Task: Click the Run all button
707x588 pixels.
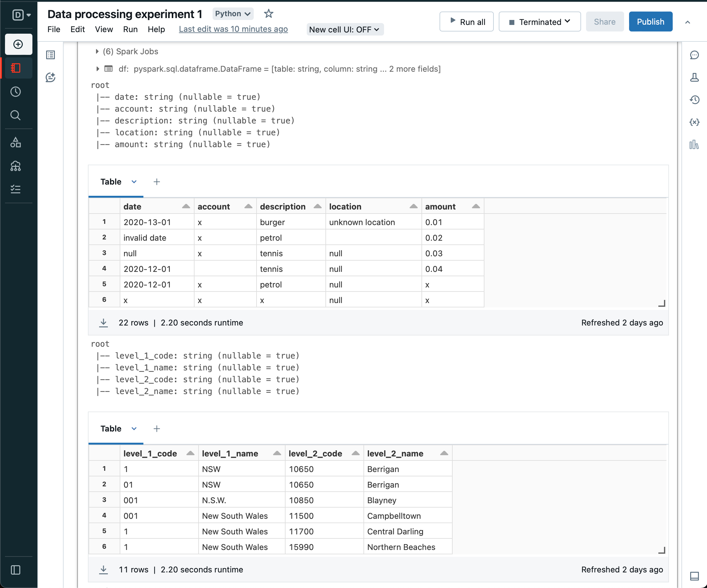Action: pyautogui.click(x=466, y=22)
